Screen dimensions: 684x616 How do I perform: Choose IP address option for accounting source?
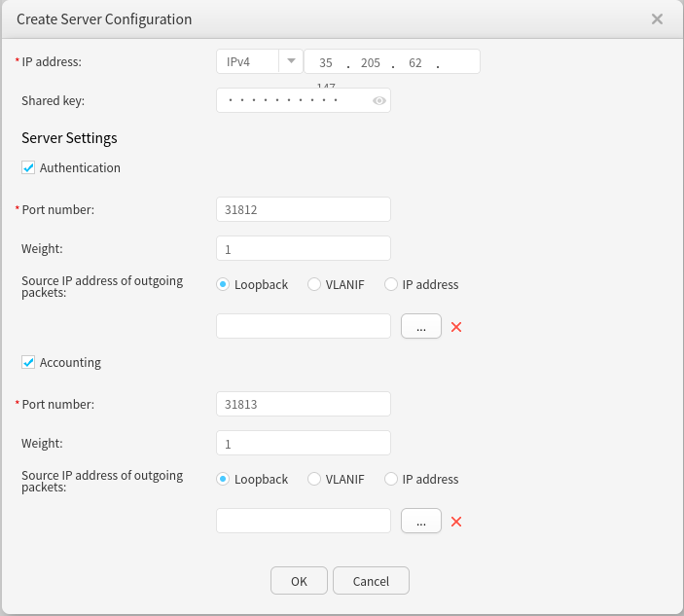(x=391, y=479)
